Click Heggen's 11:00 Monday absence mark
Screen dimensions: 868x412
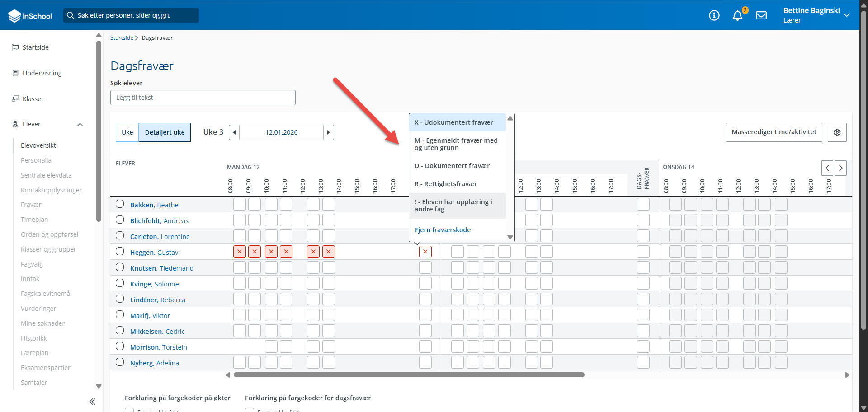pyautogui.click(x=286, y=252)
